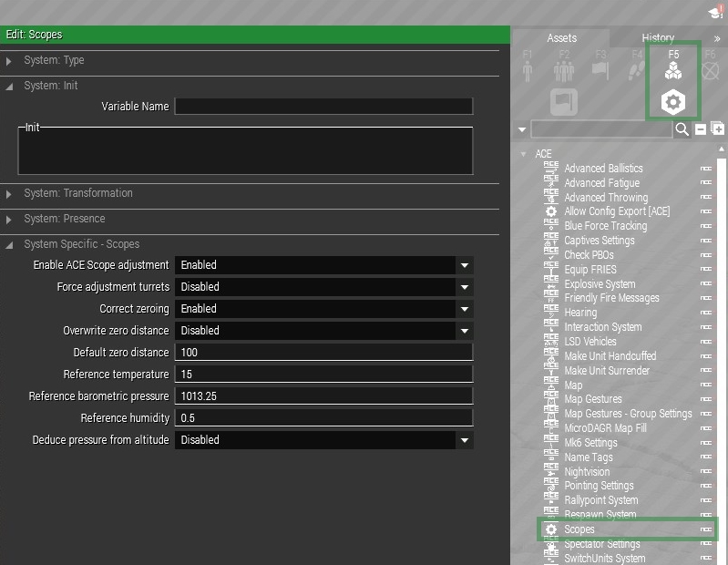Click inside the Init code box
728x565 pixels.
tap(246, 152)
